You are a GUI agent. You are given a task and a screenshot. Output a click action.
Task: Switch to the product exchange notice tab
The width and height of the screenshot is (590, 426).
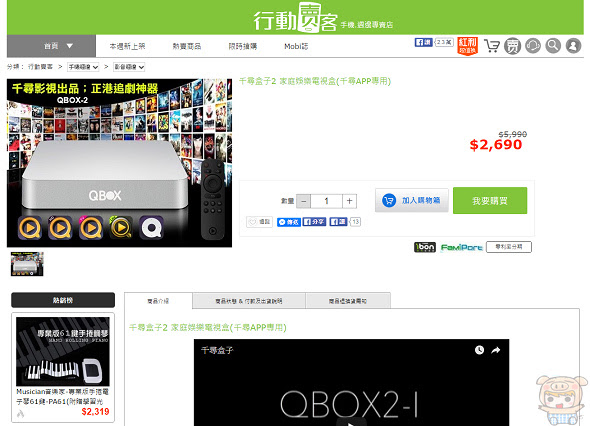348,301
